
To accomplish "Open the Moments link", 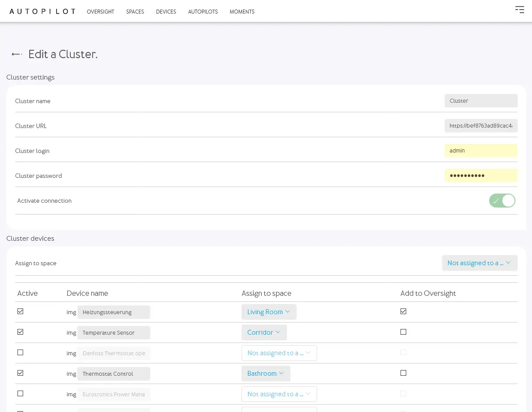I will click(242, 12).
